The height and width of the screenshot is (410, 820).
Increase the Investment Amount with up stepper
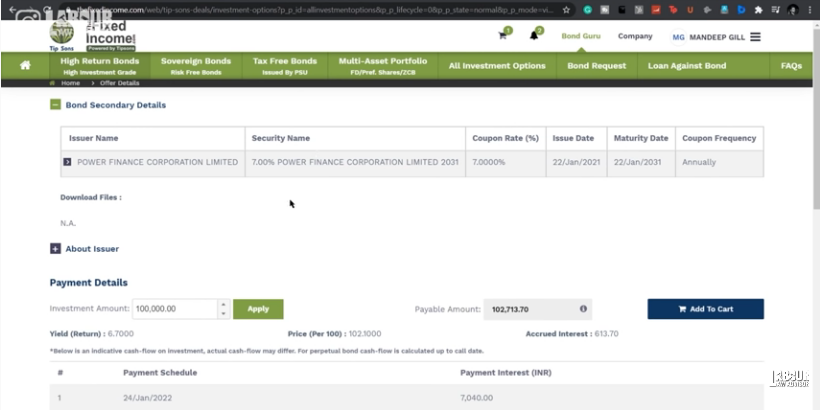coord(224,304)
